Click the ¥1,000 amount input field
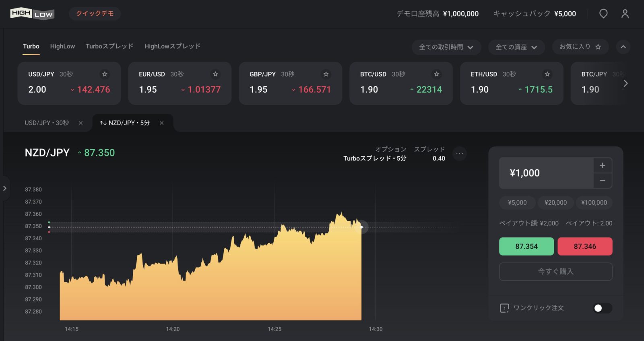 pos(546,173)
